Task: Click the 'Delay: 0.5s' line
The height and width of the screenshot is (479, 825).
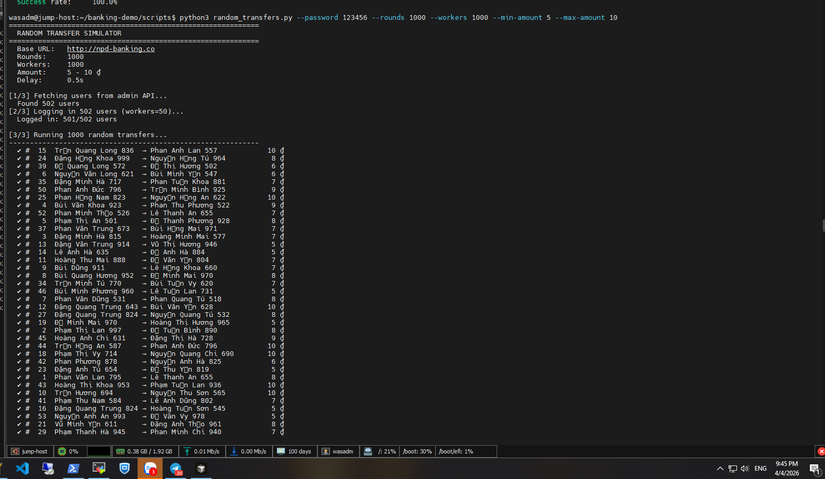Action: point(50,80)
